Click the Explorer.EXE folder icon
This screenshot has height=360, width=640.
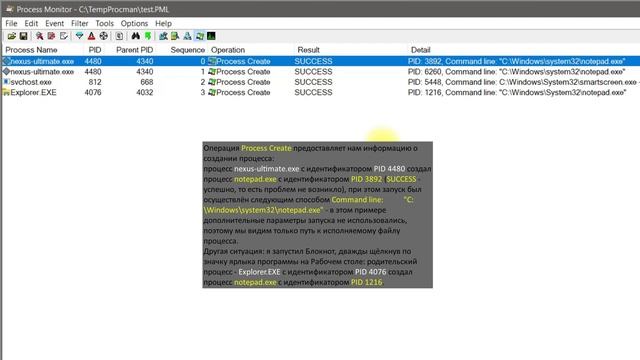6,92
